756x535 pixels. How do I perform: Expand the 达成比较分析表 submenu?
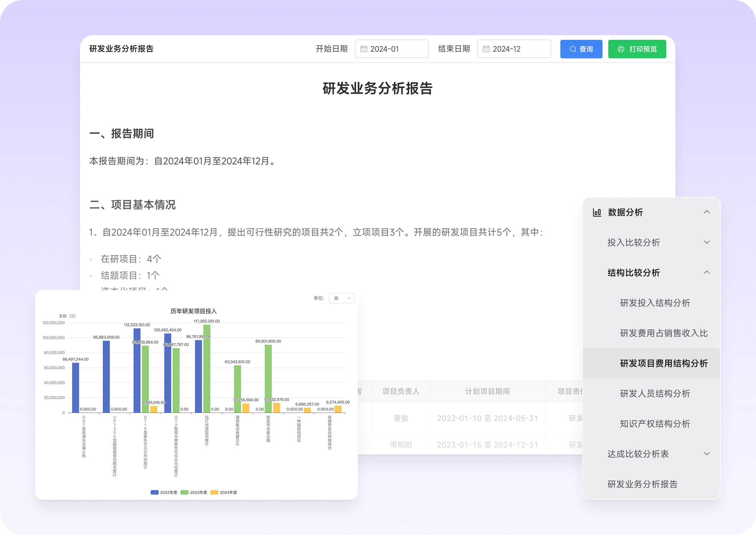[x=707, y=454]
